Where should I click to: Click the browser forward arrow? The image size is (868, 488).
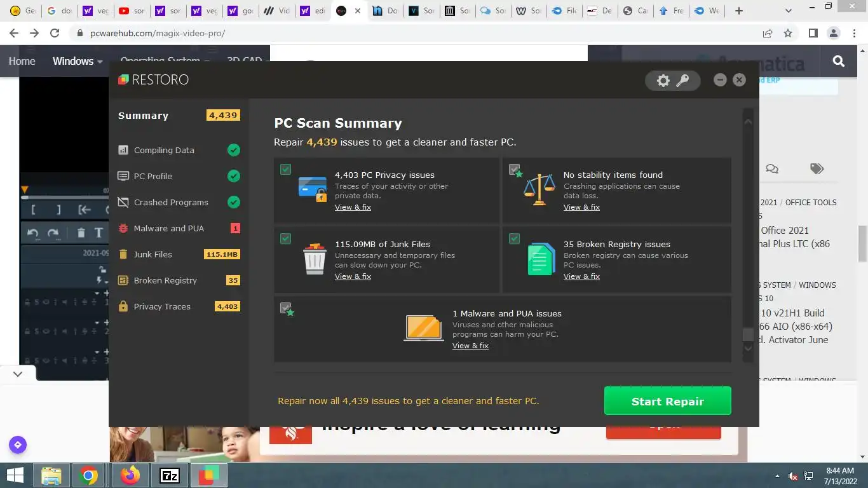34,33
